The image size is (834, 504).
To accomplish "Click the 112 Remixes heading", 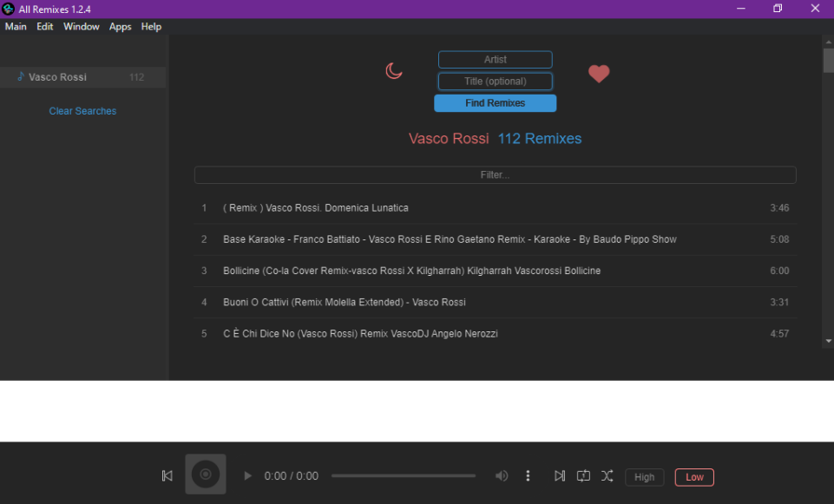I will click(x=539, y=139).
